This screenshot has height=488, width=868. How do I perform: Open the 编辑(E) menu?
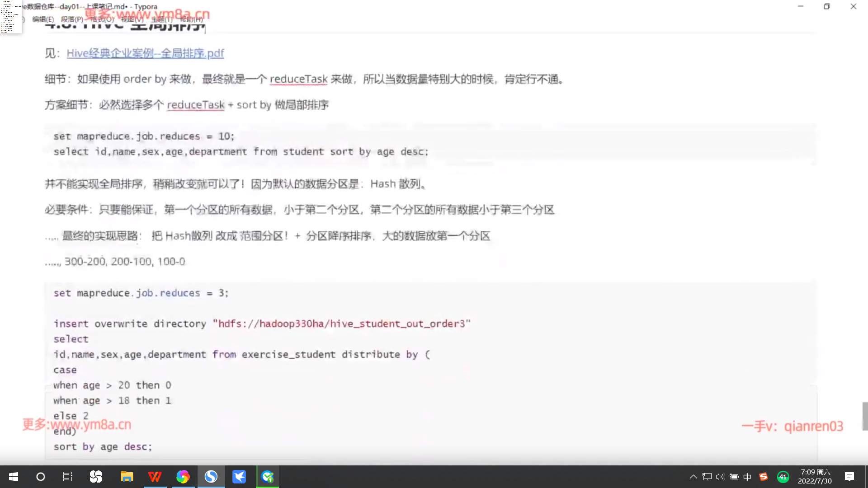[43, 19]
